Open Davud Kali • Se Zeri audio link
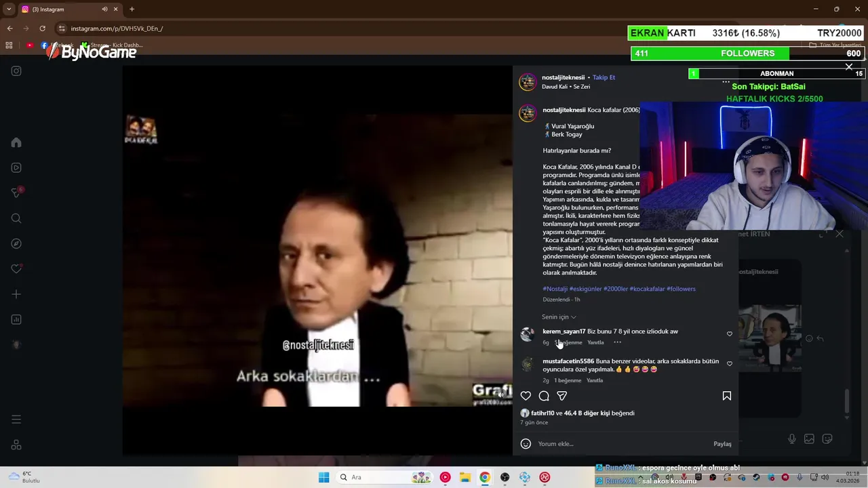The image size is (868, 488). pos(566,87)
